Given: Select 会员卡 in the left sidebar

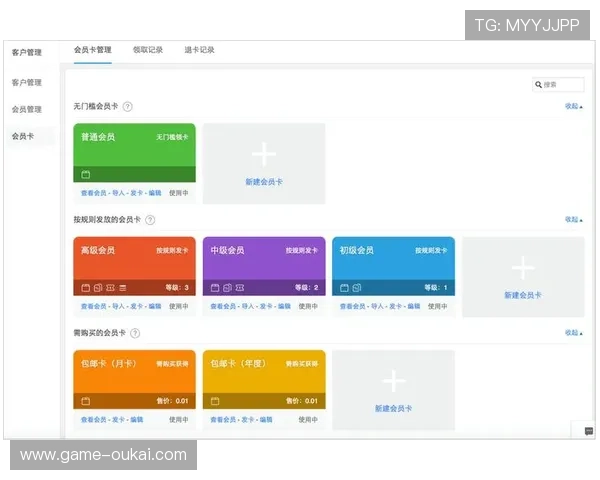Looking at the screenshot, I should (23, 136).
